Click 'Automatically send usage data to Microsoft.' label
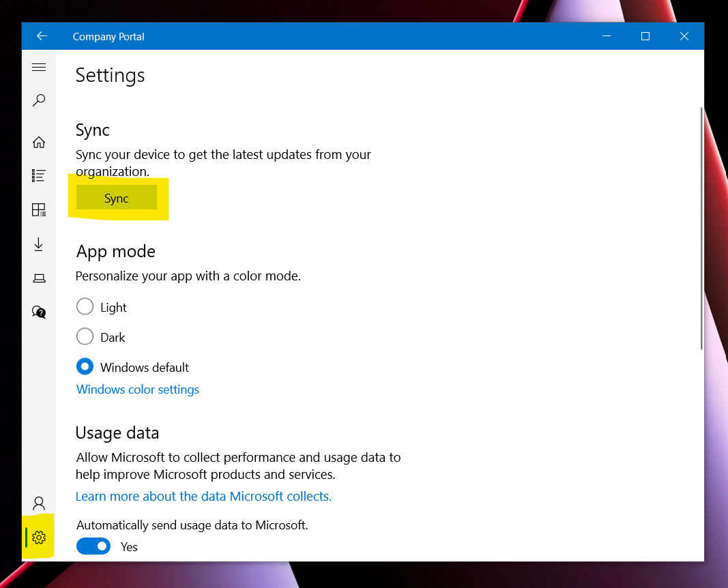This screenshot has width=728, height=588. (x=192, y=525)
